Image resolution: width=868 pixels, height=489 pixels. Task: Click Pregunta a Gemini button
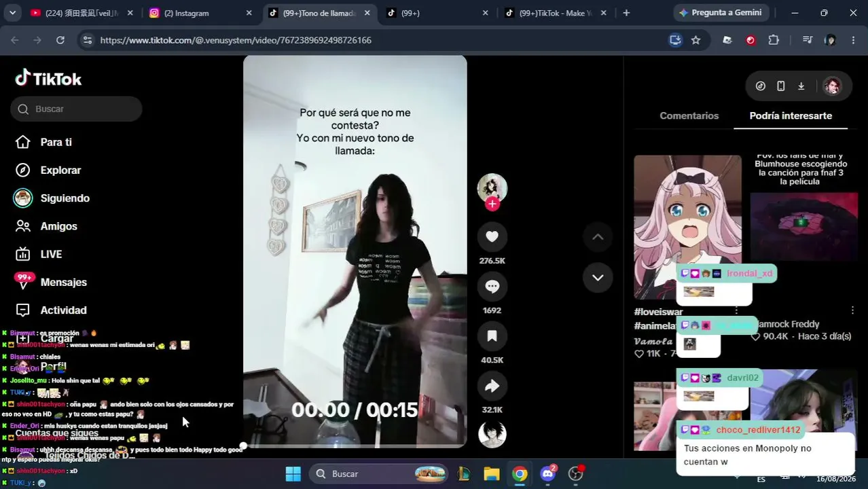(721, 13)
